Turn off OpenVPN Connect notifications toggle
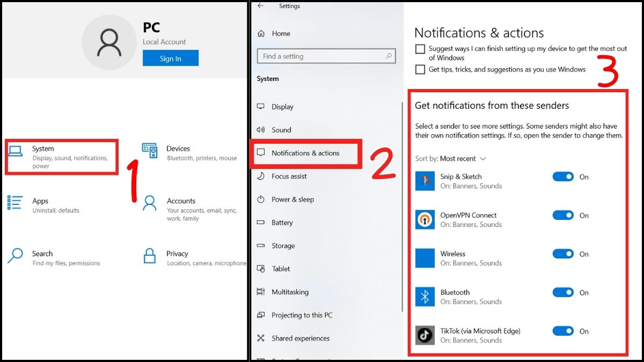The image size is (644, 362). tap(563, 215)
